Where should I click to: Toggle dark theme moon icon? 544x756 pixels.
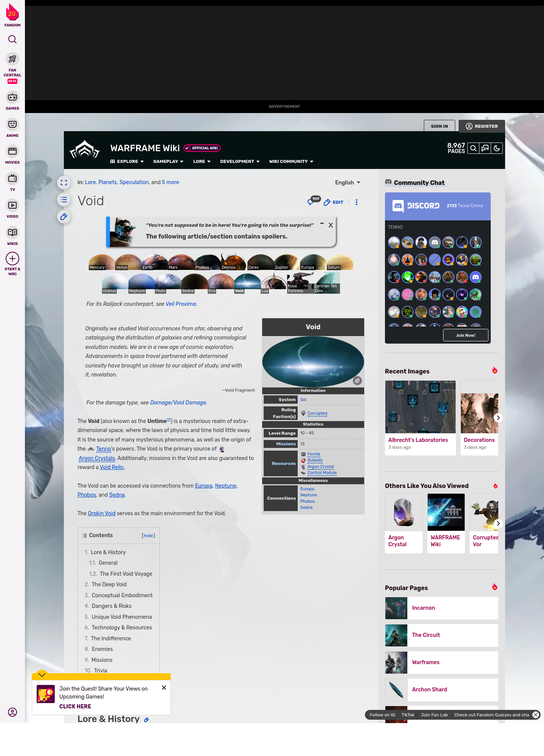[497, 148]
